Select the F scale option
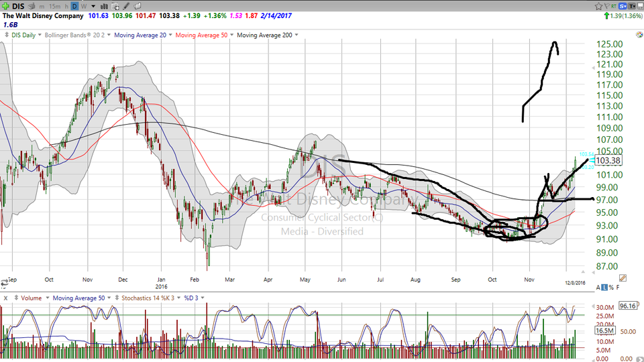 tap(618, 288)
